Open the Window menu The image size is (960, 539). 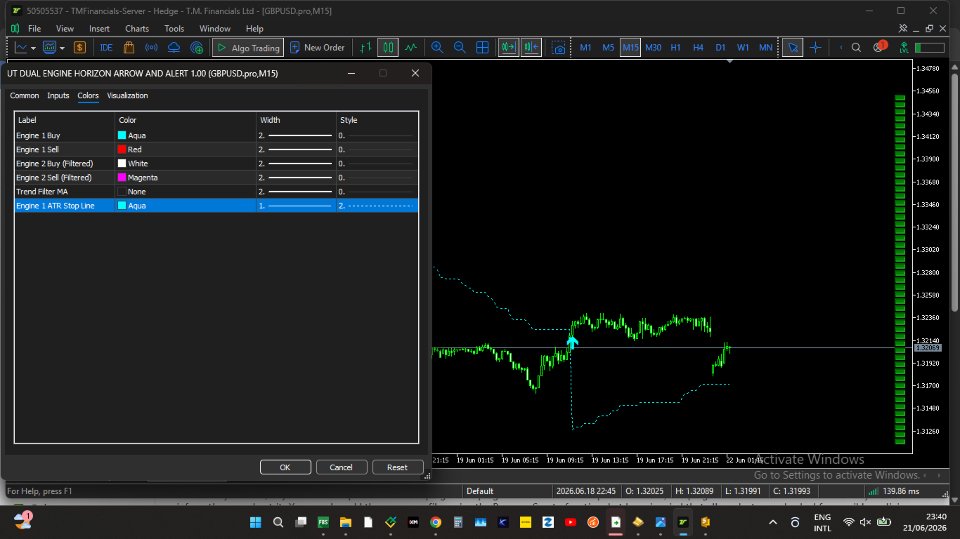pyautogui.click(x=215, y=28)
